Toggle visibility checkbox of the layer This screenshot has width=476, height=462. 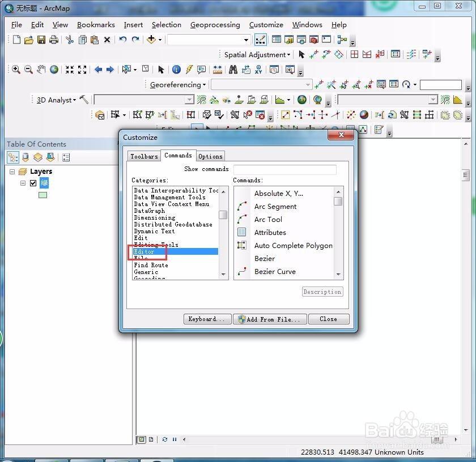[x=33, y=183]
